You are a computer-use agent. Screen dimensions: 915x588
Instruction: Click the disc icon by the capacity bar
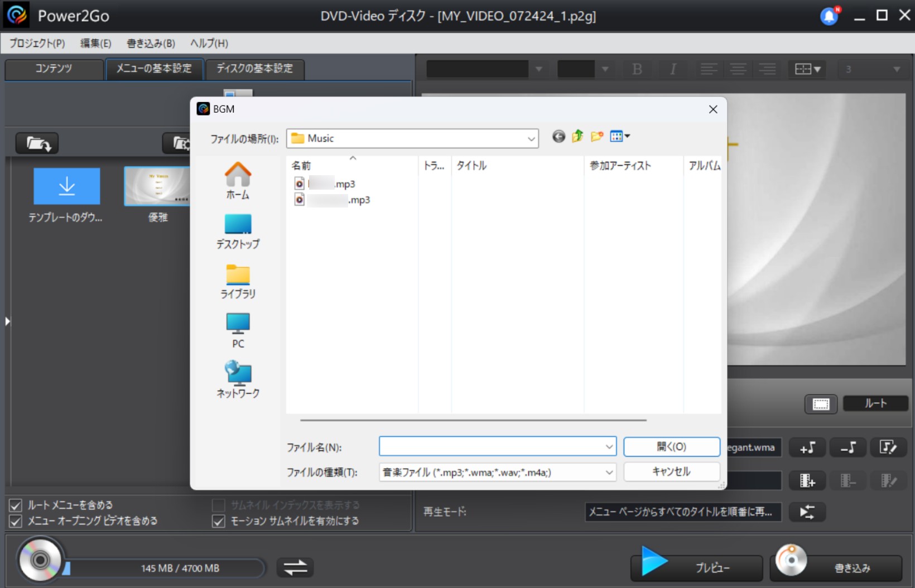coord(40,559)
